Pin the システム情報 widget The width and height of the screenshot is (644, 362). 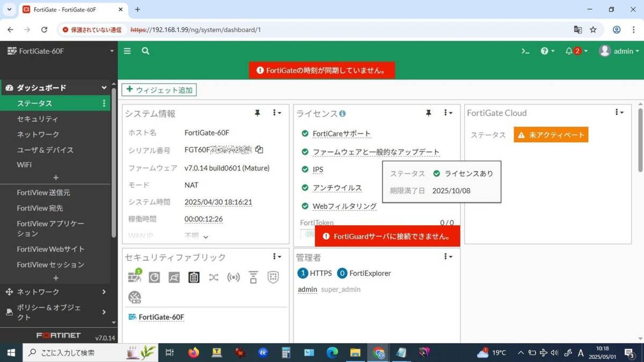tap(257, 113)
